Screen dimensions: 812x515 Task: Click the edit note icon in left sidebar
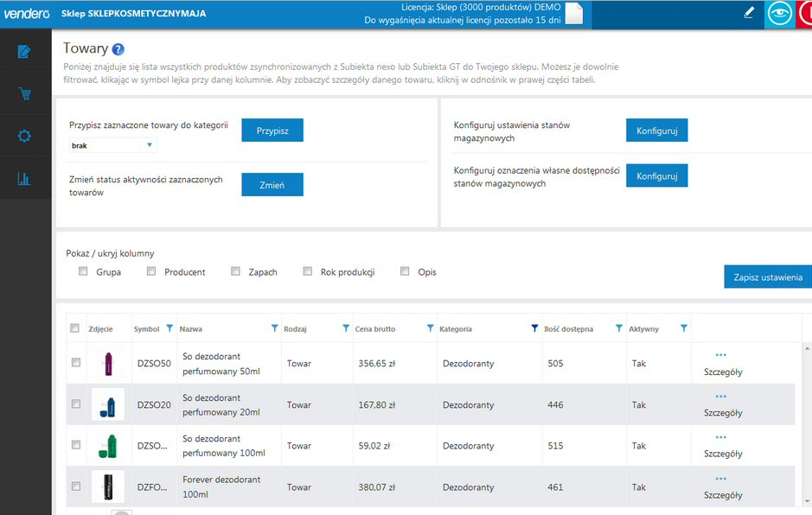coord(24,51)
